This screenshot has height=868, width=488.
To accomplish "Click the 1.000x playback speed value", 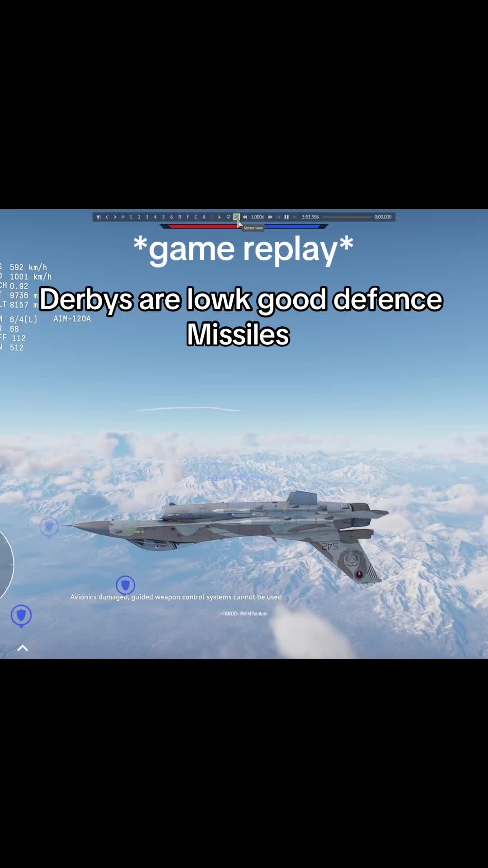I will pos(258,217).
